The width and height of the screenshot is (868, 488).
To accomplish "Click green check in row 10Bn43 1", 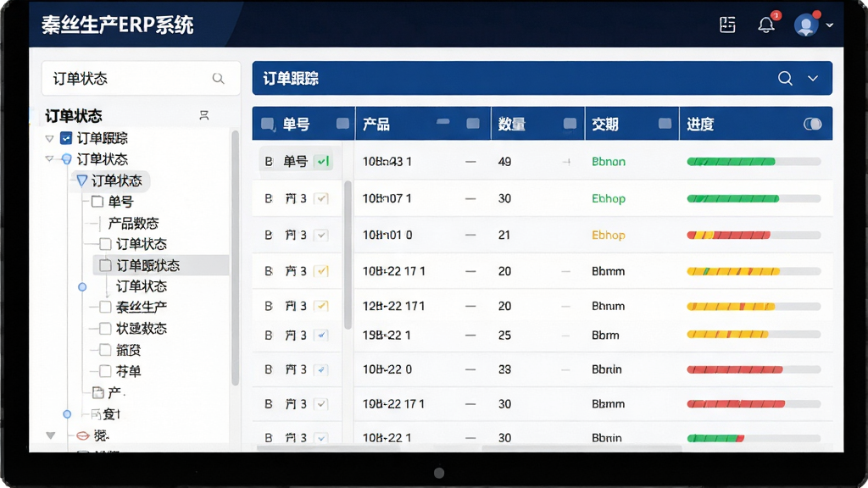I will pyautogui.click(x=323, y=162).
